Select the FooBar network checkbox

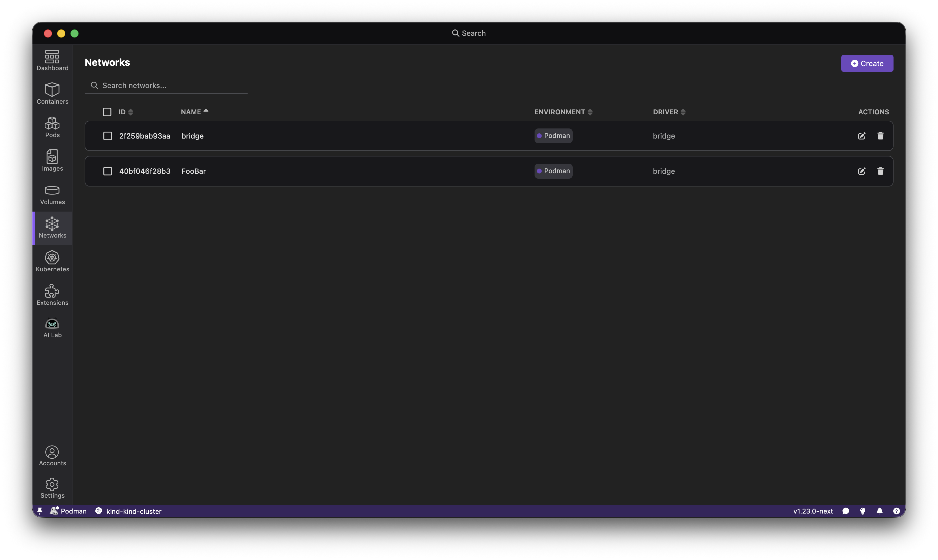[107, 171]
